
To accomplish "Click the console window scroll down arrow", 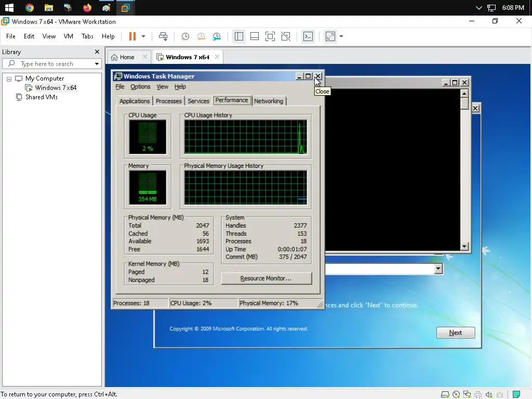I will pyautogui.click(x=464, y=246).
